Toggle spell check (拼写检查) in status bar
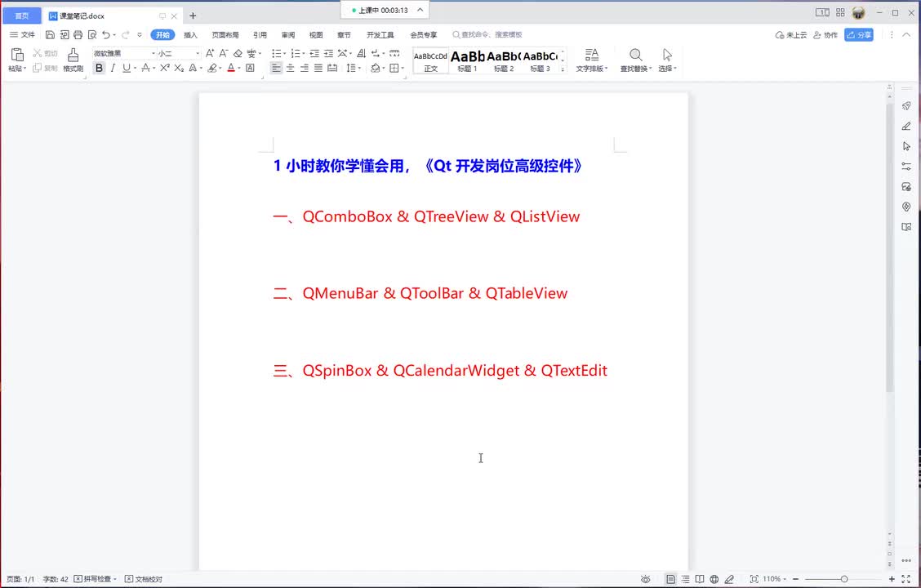The image size is (921, 588). [x=96, y=579]
